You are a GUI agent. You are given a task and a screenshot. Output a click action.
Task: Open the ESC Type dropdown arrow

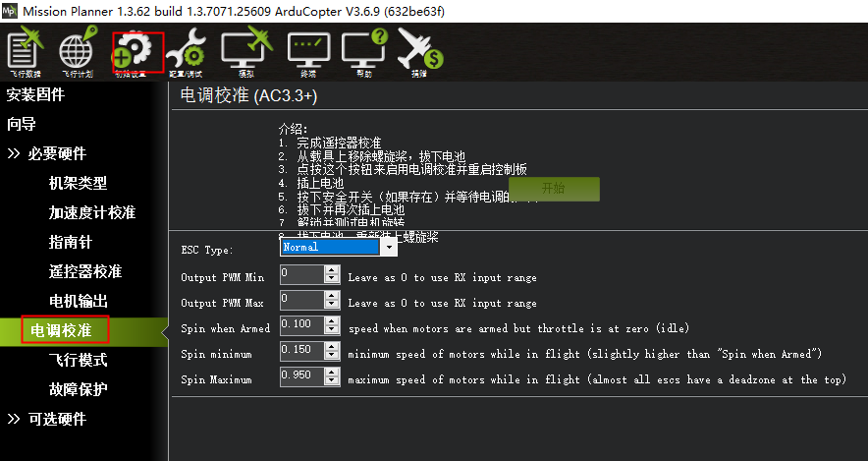pyautogui.click(x=389, y=247)
